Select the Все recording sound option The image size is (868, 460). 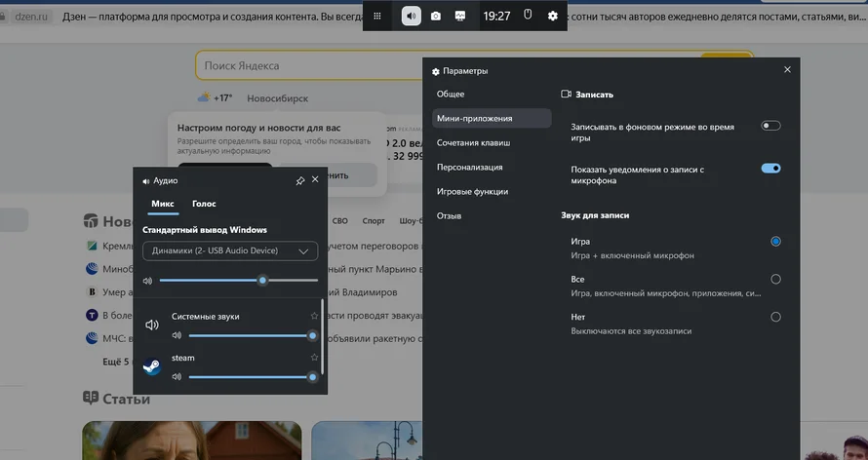(x=775, y=279)
